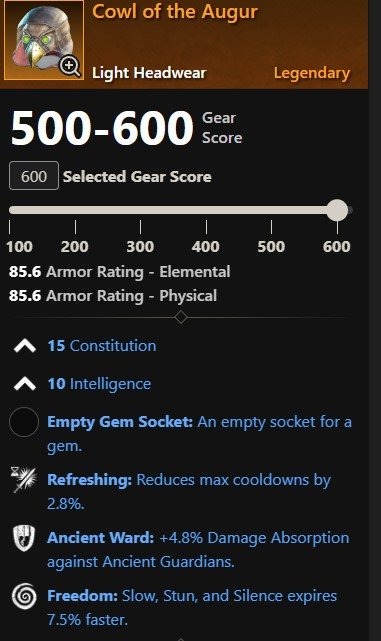Image resolution: width=381 pixels, height=641 pixels.
Task: Set slider to the 500 tick mark
Action: click(271, 227)
